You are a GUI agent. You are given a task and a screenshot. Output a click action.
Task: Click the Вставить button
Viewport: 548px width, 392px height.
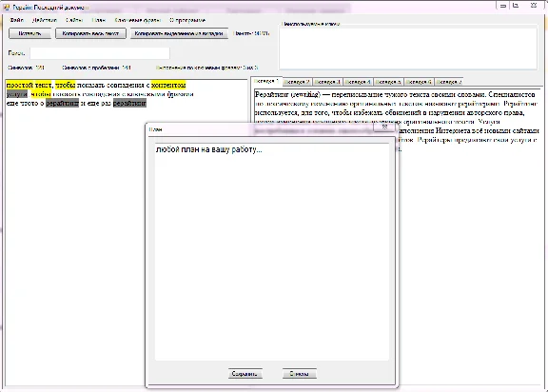(30, 33)
